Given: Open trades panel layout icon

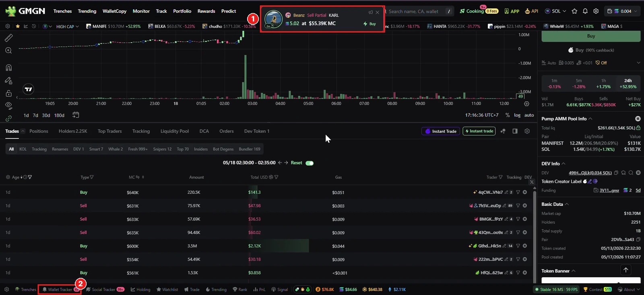Looking at the screenshot, I should pos(515,131).
